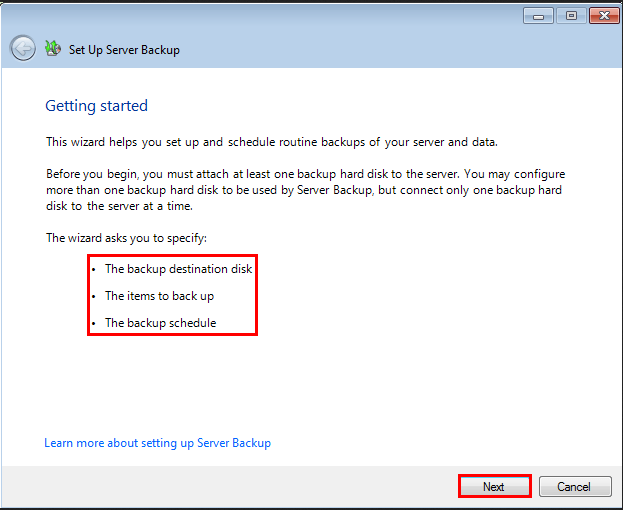Open Learn more about setting up Server Backup
The width and height of the screenshot is (623, 510).
tap(157, 443)
